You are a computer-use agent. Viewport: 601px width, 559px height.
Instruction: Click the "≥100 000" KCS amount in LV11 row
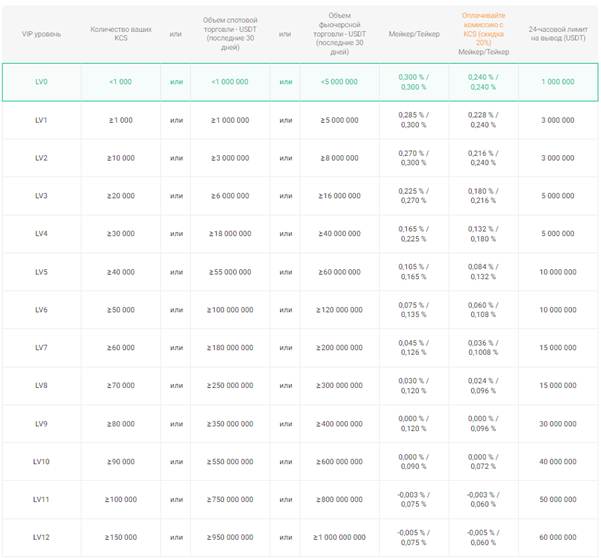121,500
